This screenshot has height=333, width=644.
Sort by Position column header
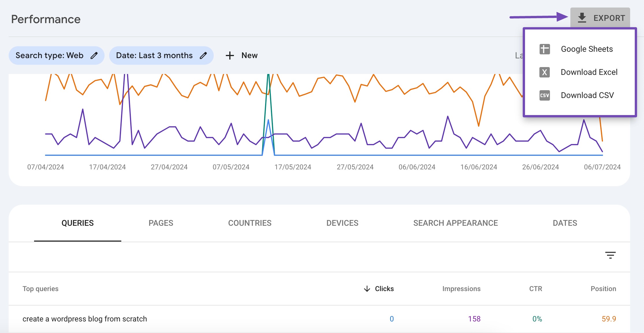603,289
